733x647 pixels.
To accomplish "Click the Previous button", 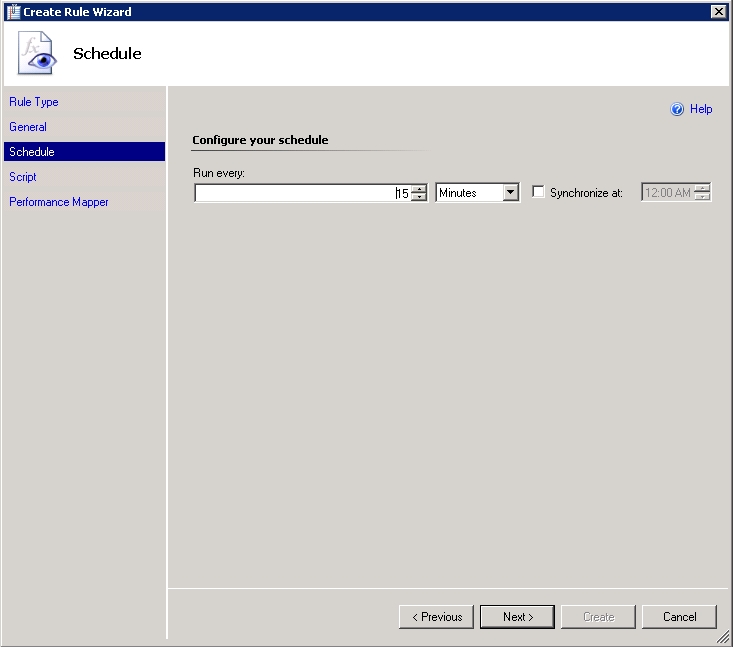I will click(x=436, y=617).
